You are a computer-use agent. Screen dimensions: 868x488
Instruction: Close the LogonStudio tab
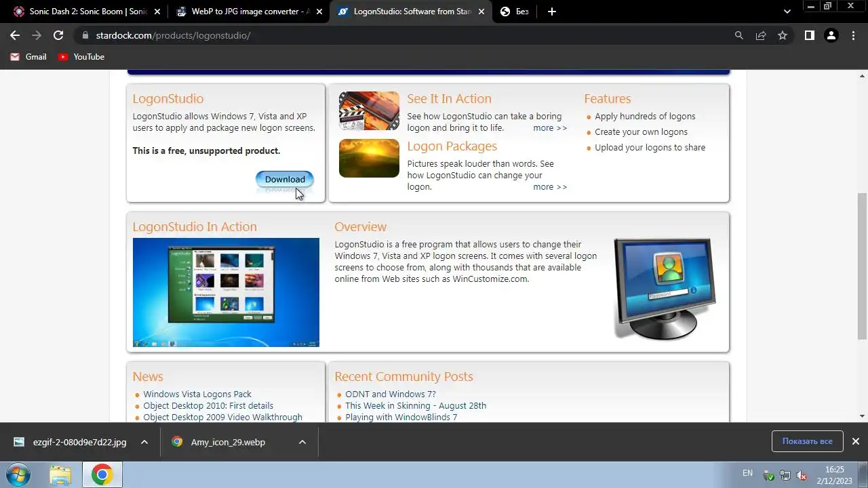[x=481, y=12]
